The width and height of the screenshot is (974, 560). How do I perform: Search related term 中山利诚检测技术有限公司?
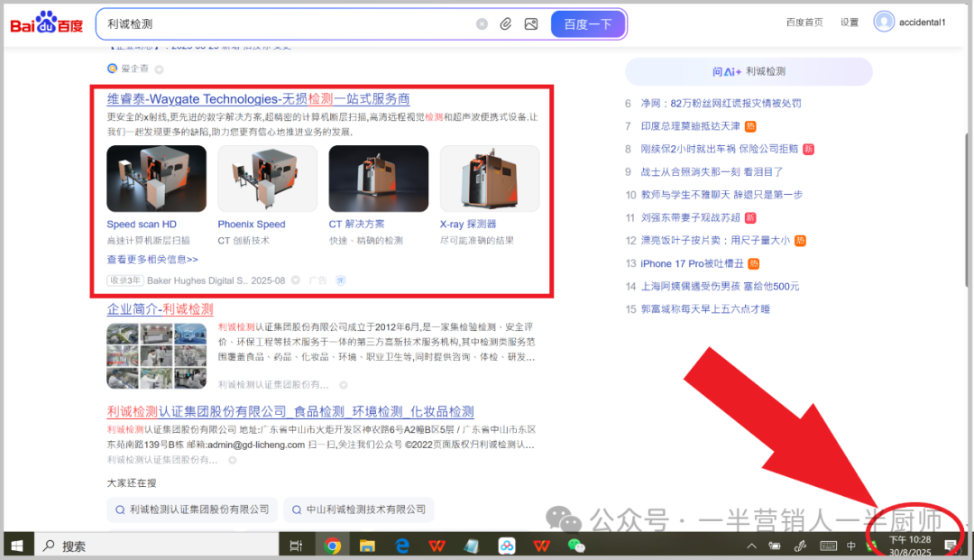pos(358,510)
